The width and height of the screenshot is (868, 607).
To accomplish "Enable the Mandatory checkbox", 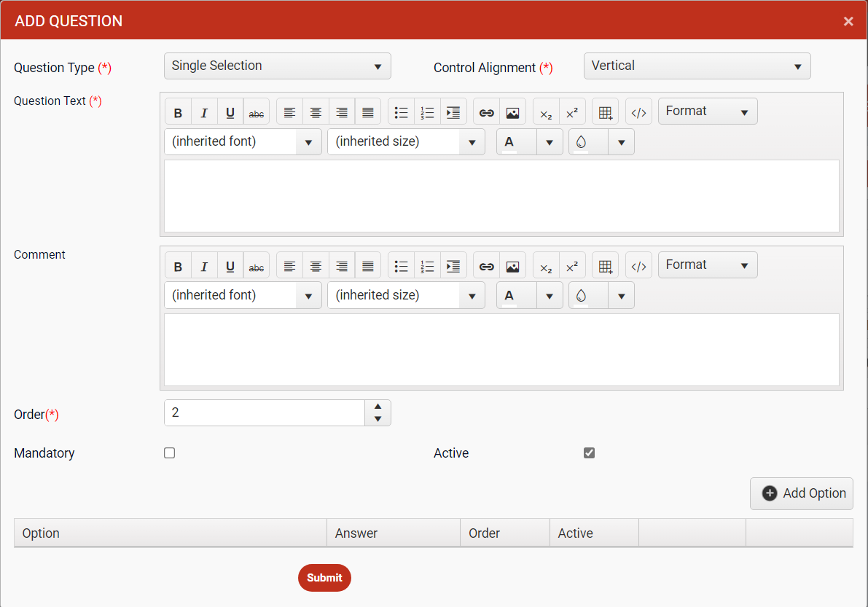I will [x=170, y=453].
